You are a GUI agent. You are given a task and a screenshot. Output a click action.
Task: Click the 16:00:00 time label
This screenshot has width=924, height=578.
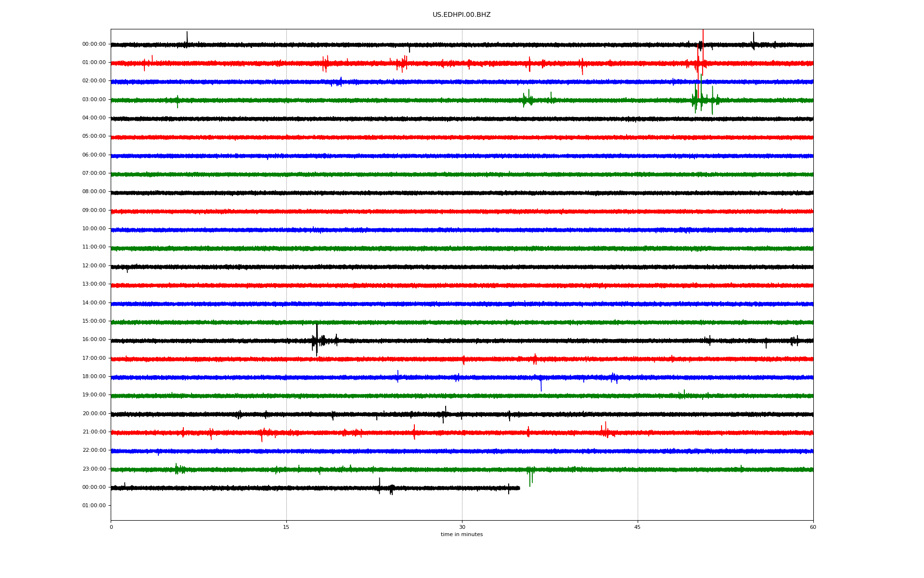[x=94, y=340]
